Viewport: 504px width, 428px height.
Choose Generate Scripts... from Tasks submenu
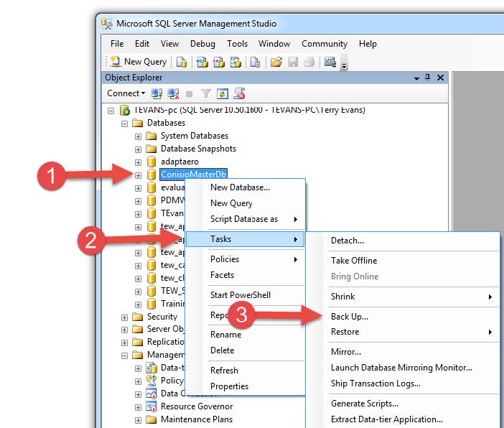click(403, 404)
